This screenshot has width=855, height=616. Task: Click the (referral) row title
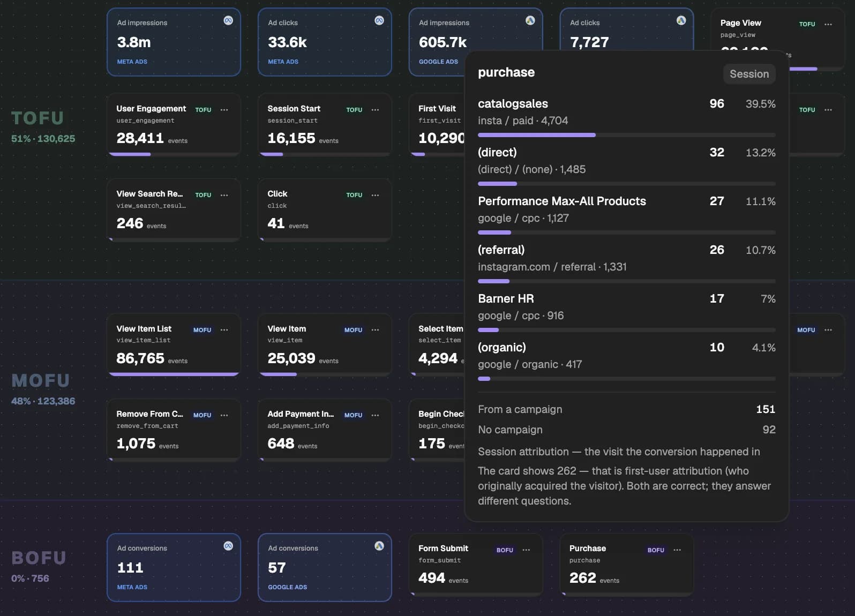[501, 250]
